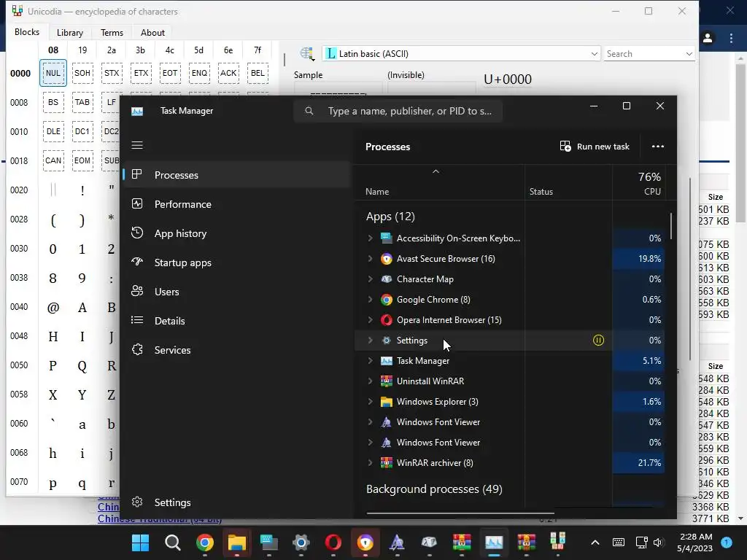Sort processes by Name column
Screen dimensions: 747x560
[377, 192]
